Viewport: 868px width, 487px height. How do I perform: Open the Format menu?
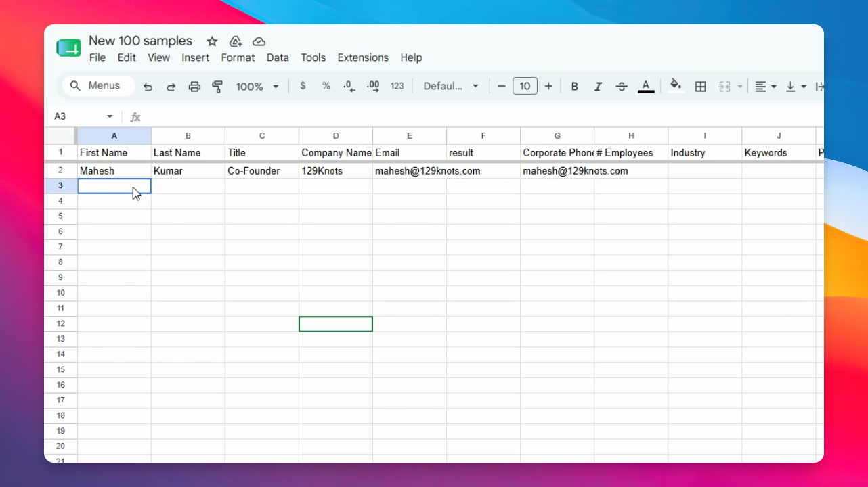(x=238, y=57)
